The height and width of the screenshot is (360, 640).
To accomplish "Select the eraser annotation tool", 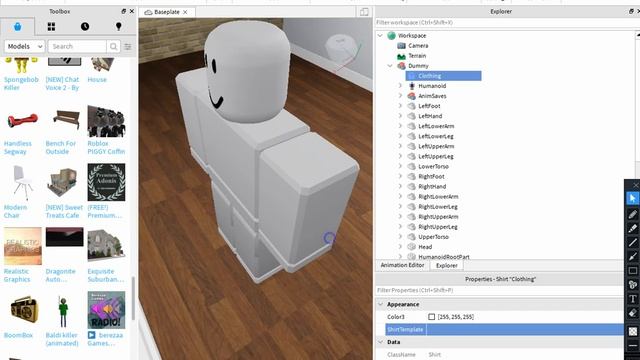I will [633, 313].
